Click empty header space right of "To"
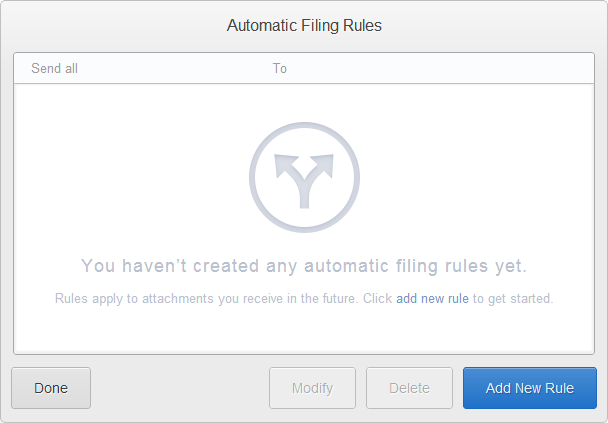Viewport: 608px width, 423px height. [438, 69]
